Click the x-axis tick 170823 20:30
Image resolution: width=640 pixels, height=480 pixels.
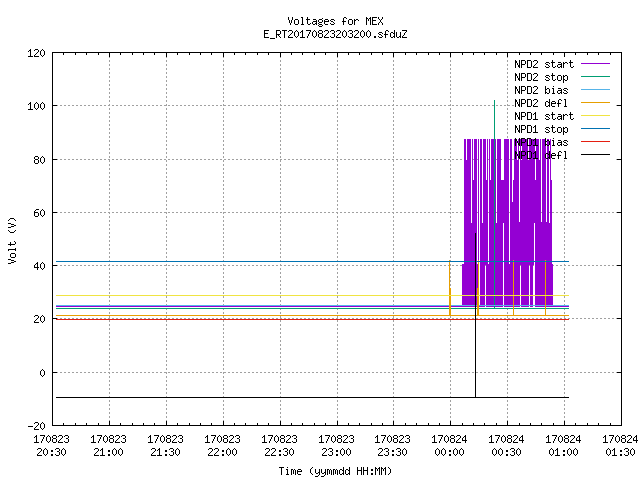click(x=51, y=446)
